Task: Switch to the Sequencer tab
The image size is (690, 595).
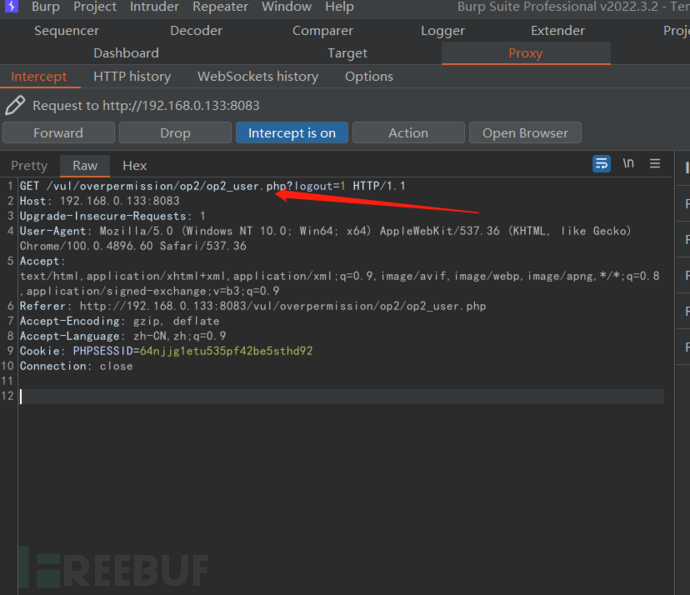Action: pos(66,31)
